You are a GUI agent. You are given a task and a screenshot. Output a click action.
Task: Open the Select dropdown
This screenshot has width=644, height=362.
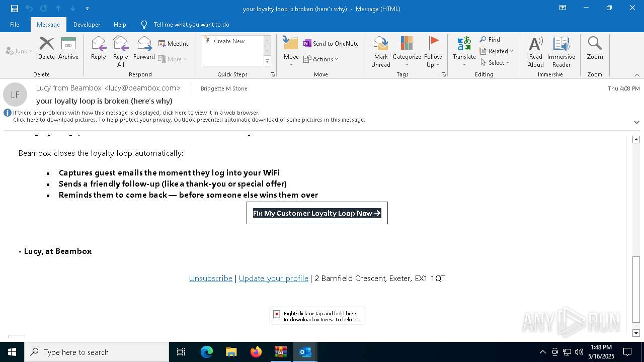click(x=495, y=63)
